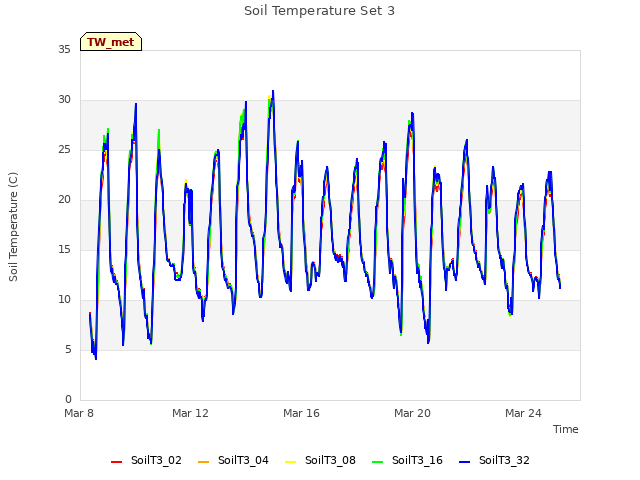Click the red SoilT3_02 legend swatch
The image size is (640, 480).
point(116,462)
